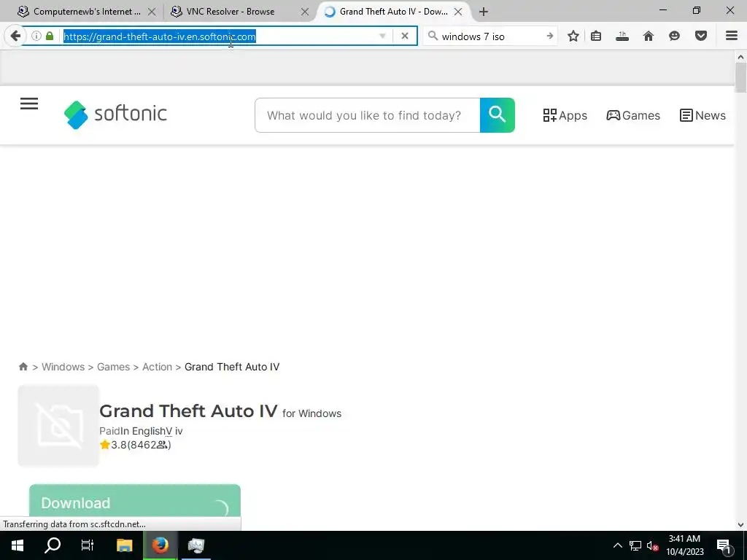The image size is (747, 560).
Task: Click the vertical scrollbar thumb
Action: [x=740, y=77]
